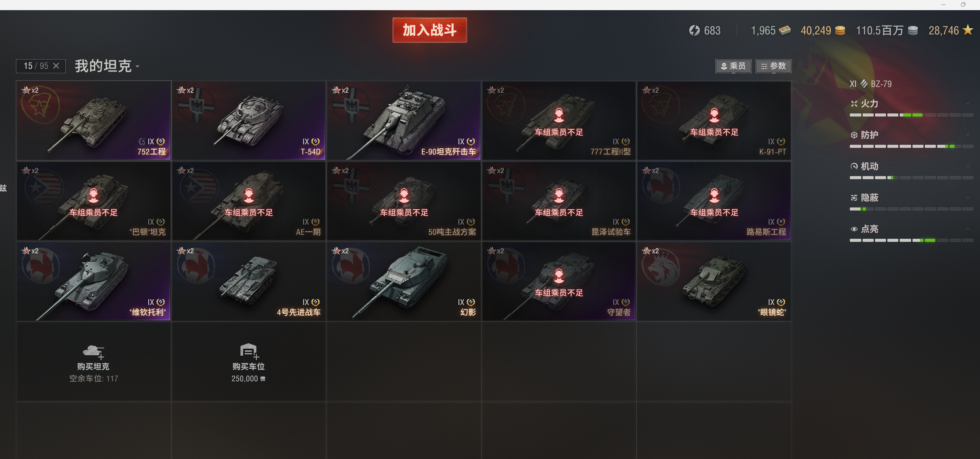Click the 加入战斗 battle button

pyautogui.click(x=429, y=30)
